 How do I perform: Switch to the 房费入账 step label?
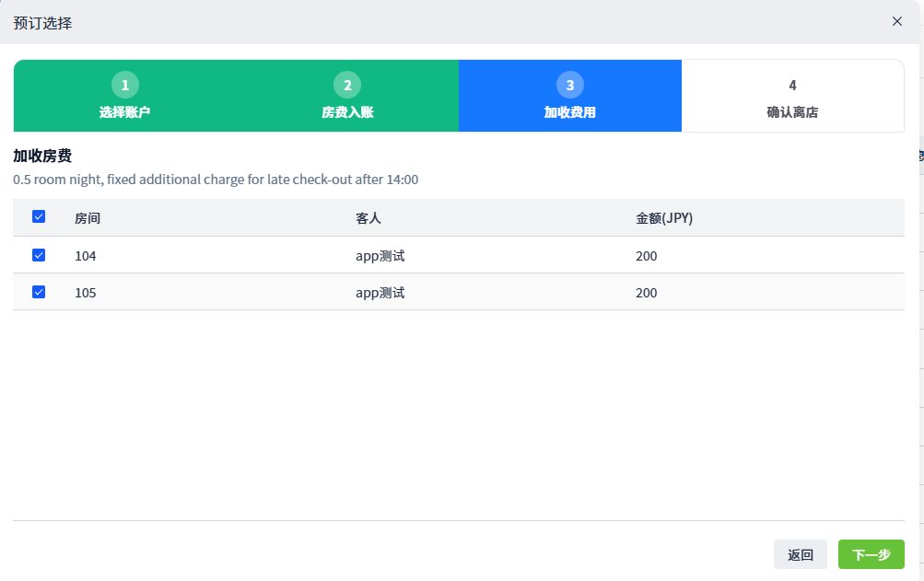pos(347,112)
